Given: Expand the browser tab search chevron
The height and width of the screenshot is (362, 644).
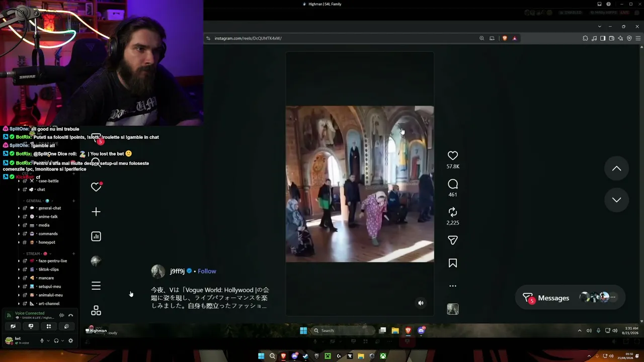Looking at the screenshot, I should (x=599, y=27).
